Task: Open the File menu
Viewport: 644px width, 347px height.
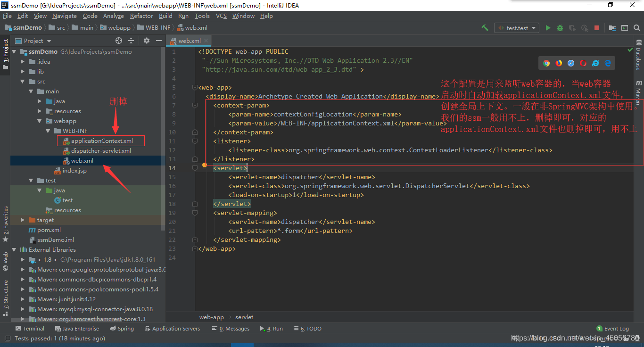Action: (8, 16)
